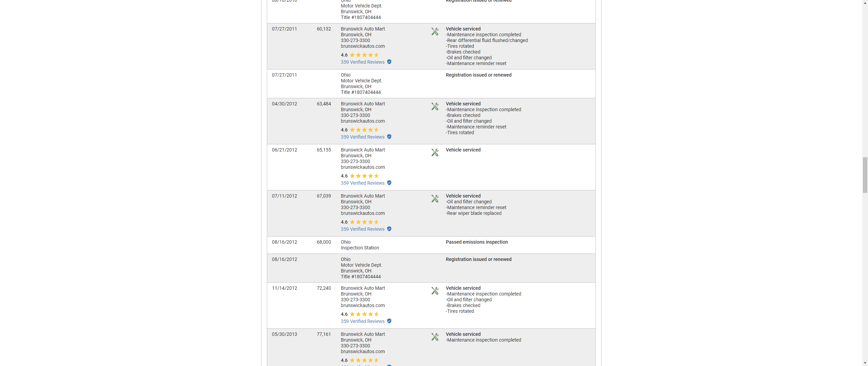Click verified shield badge in 07/27/2011 entry

[389, 62]
